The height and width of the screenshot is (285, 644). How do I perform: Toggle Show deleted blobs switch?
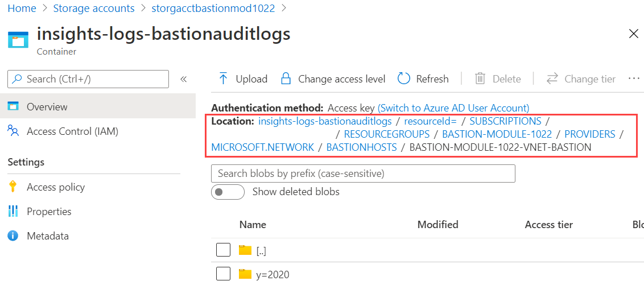[x=228, y=192]
